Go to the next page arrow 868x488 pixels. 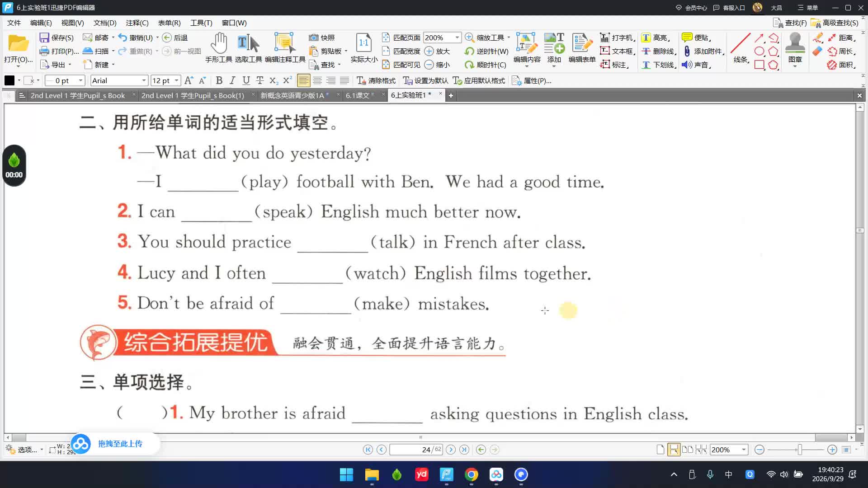451,450
